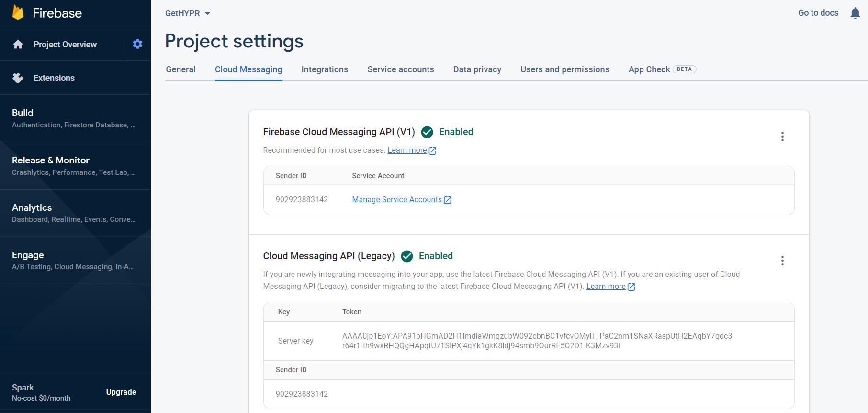
Task: Open the three-dot menu for Cloud Messaging API (Legacy)
Action: 782,261
